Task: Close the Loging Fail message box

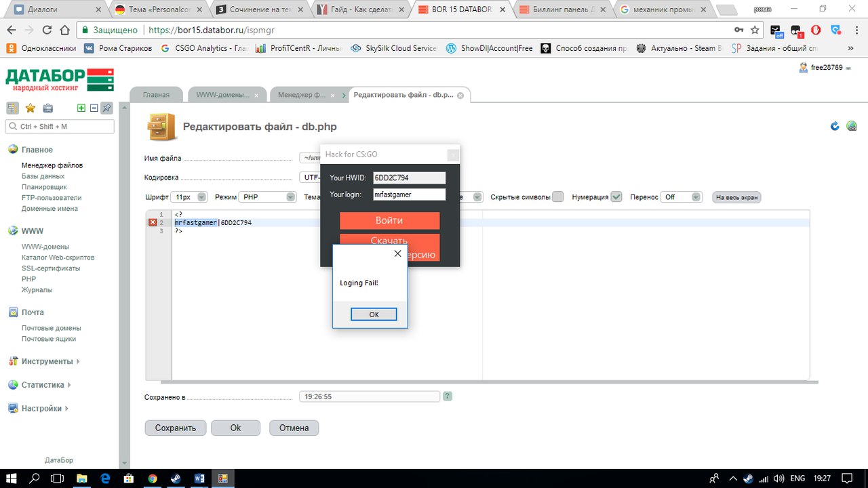Action: point(397,253)
